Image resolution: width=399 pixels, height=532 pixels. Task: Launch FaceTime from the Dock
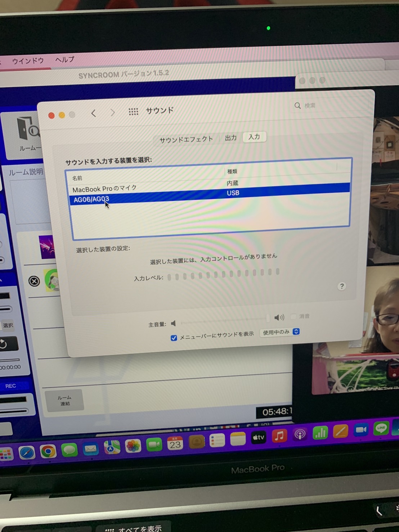154,445
